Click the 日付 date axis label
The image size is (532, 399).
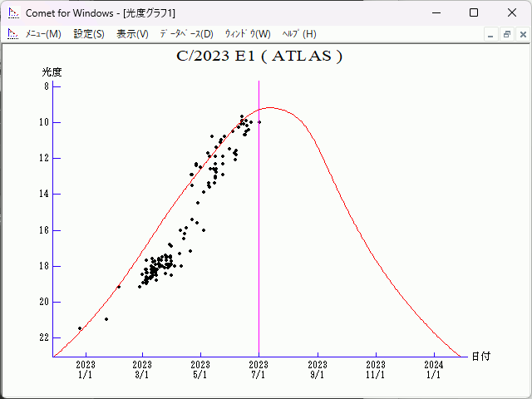481,357
